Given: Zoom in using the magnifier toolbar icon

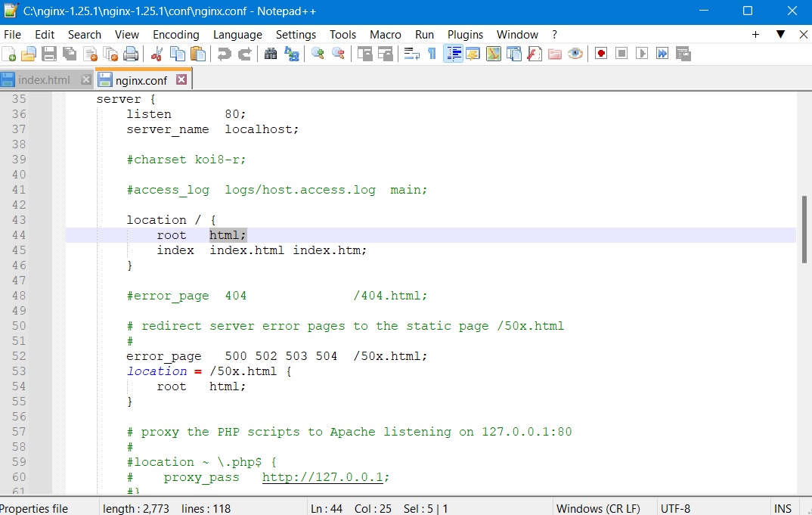Looking at the screenshot, I should (x=316, y=53).
